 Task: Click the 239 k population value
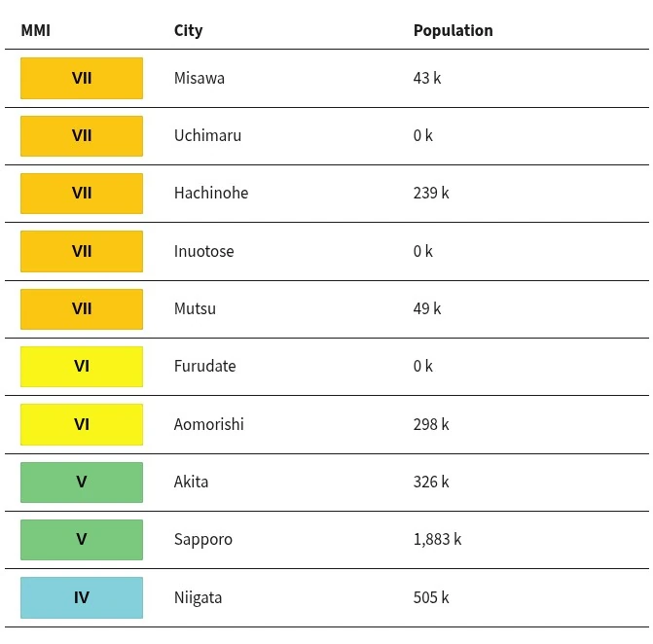coord(431,194)
